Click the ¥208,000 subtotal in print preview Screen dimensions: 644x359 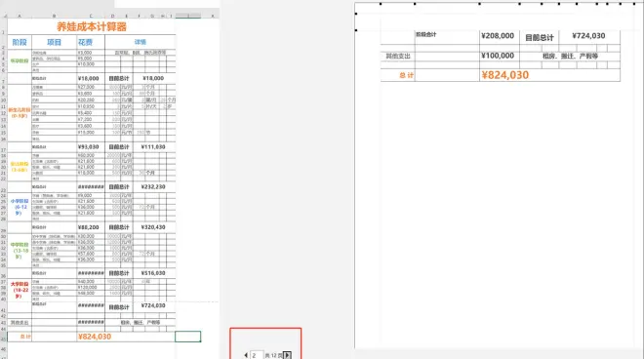[498, 36]
